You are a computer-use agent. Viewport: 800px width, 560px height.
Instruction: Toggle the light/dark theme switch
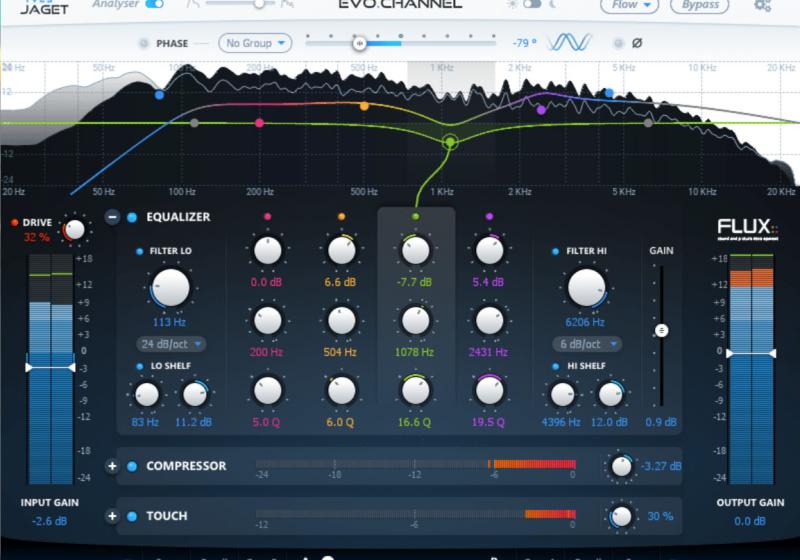click(532, 4)
